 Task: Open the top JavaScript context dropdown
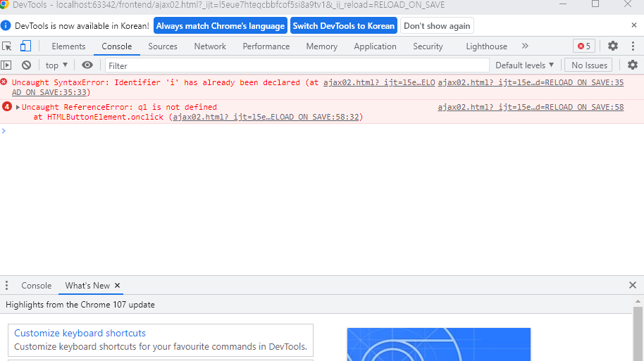(56, 65)
